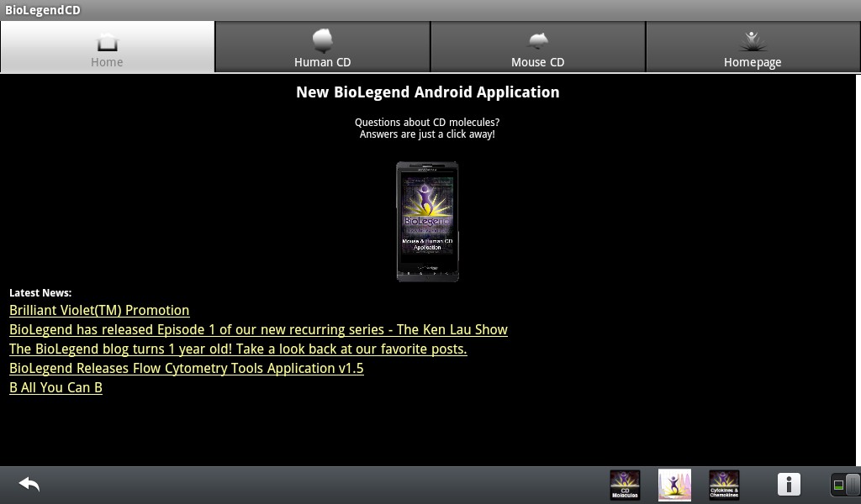Viewport: 861px width, 504px height.
Task: Tap the battery status indicator icon
Action: (843, 485)
